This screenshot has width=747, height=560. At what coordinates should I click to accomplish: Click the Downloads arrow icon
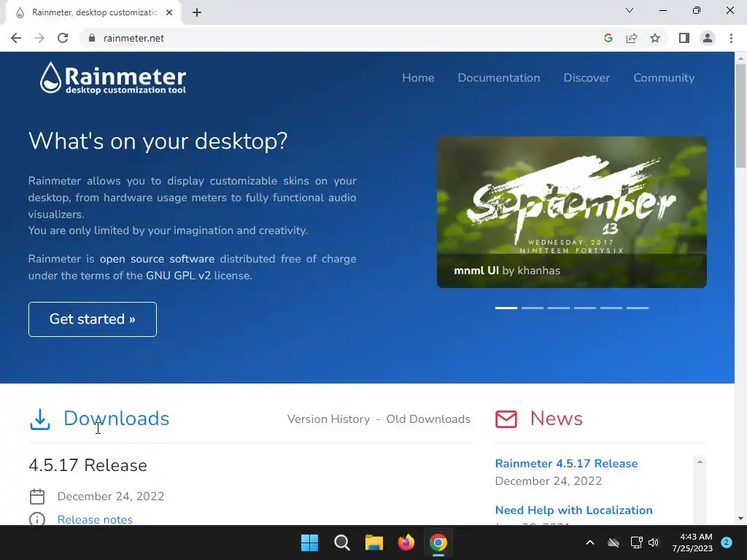tap(40, 419)
